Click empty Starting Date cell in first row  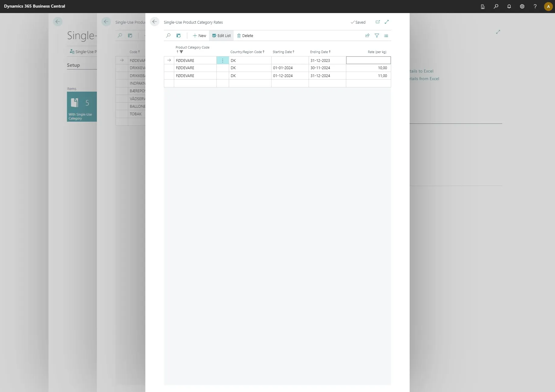(290, 60)
